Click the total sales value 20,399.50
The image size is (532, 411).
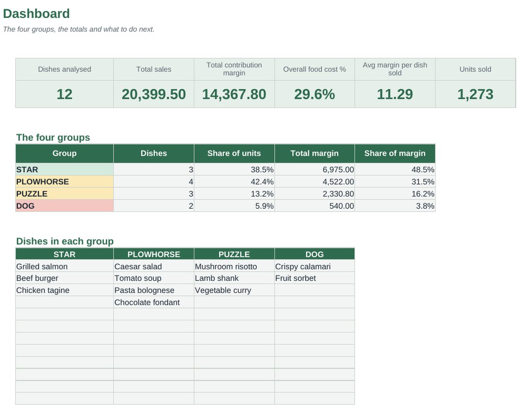point(154,94)
